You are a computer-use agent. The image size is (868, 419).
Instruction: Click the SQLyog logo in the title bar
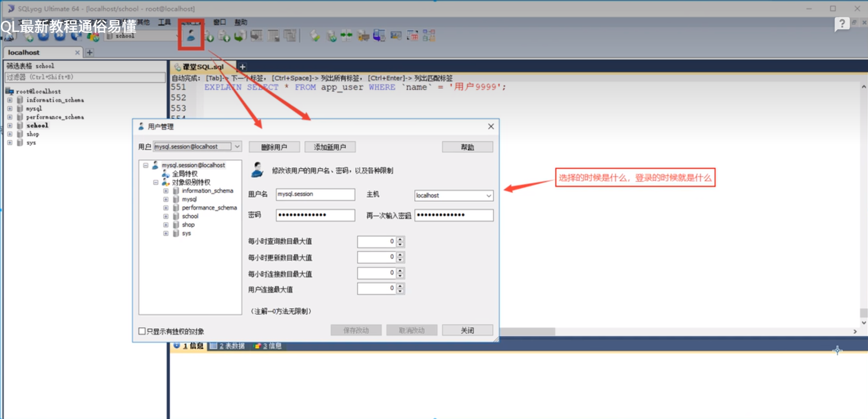pos(10,8)
